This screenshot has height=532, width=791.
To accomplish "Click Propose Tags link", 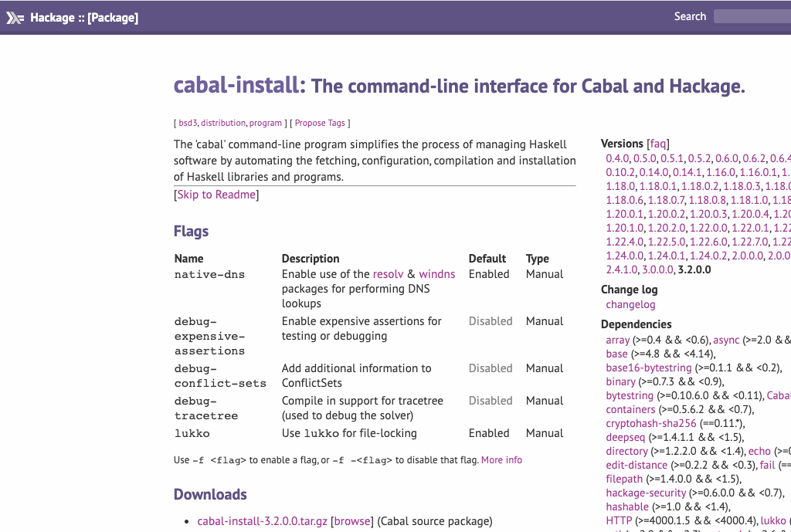I will (320, 123).
